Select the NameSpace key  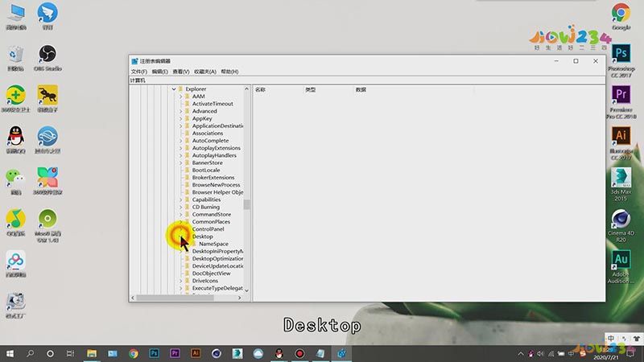(x=213, y=244)
